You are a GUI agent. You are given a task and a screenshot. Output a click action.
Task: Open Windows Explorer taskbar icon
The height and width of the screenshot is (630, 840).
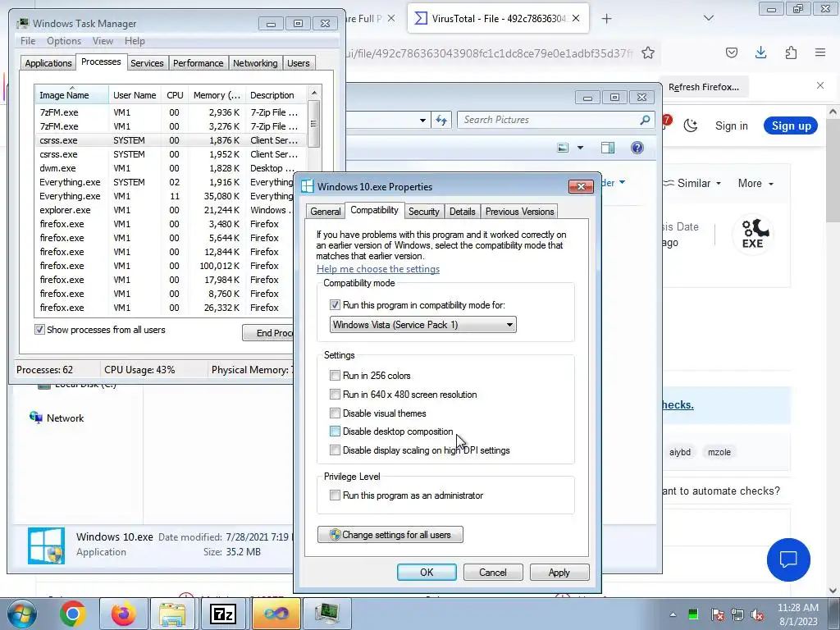click(172, 614)
